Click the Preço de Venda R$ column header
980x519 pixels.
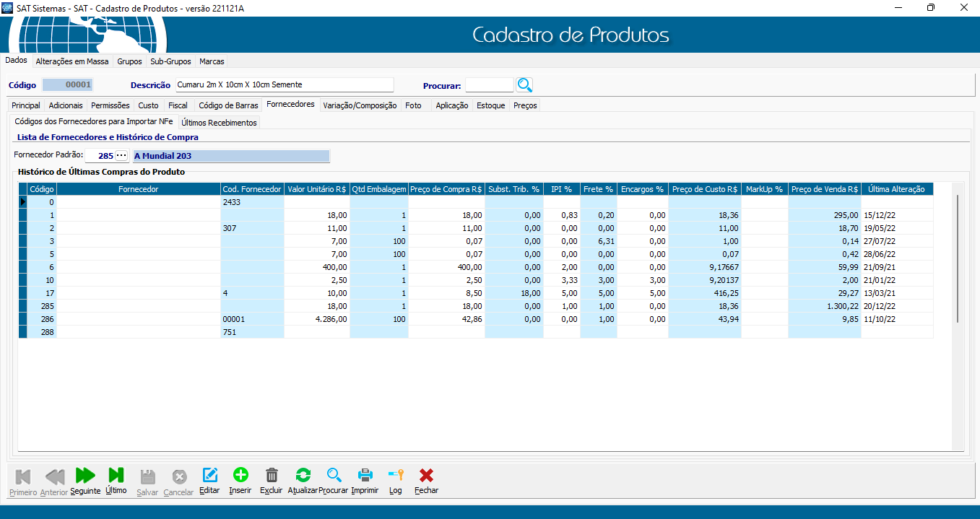824,189
